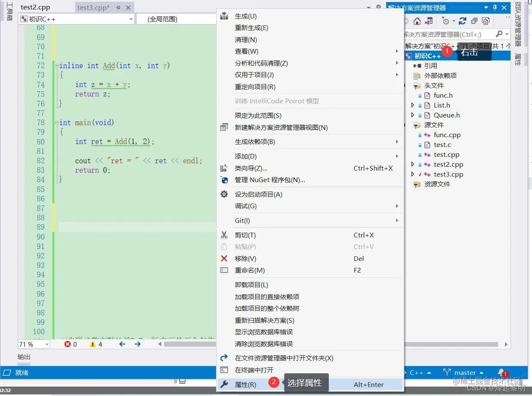This screenshot has height=396, width=532.
Task: Refresh the Solution Explorer view
Action: [x=463, y=20]
